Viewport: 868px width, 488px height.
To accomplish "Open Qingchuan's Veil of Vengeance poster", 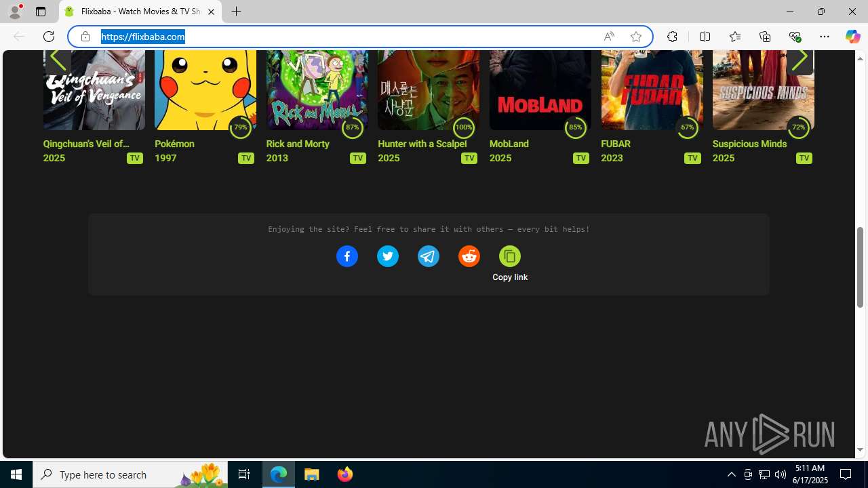I will (94, 89).
